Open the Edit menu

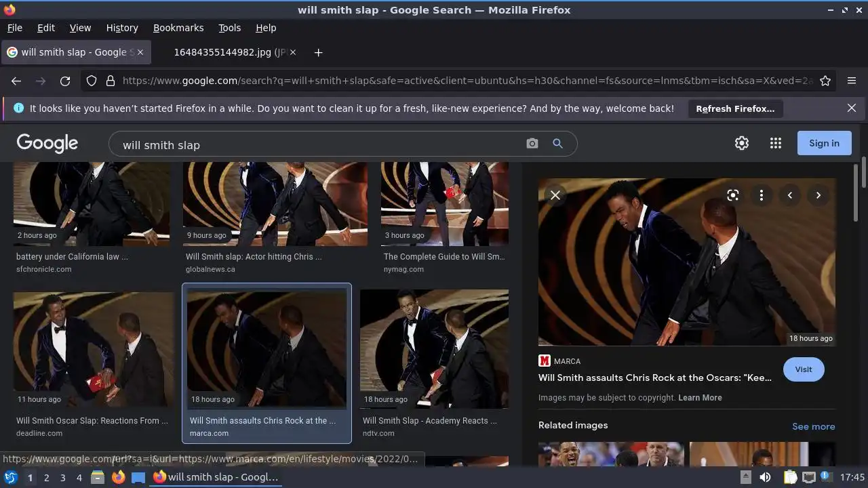[46, 28]
